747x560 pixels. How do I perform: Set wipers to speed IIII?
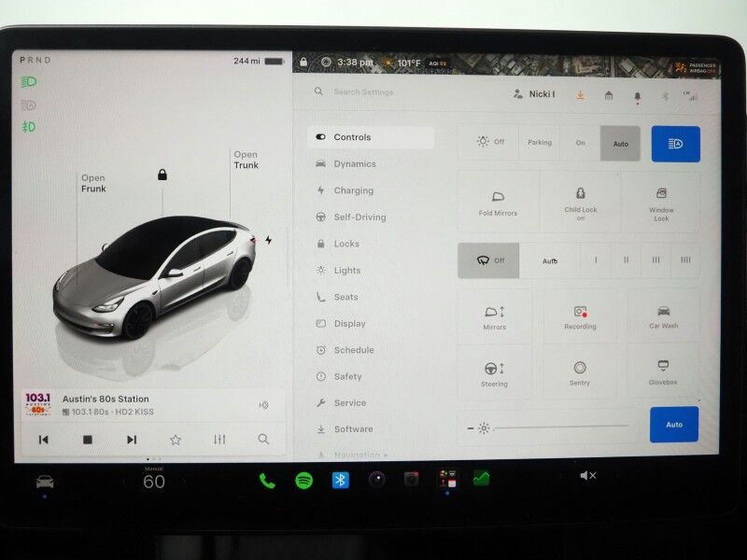[x=685, y=260]
